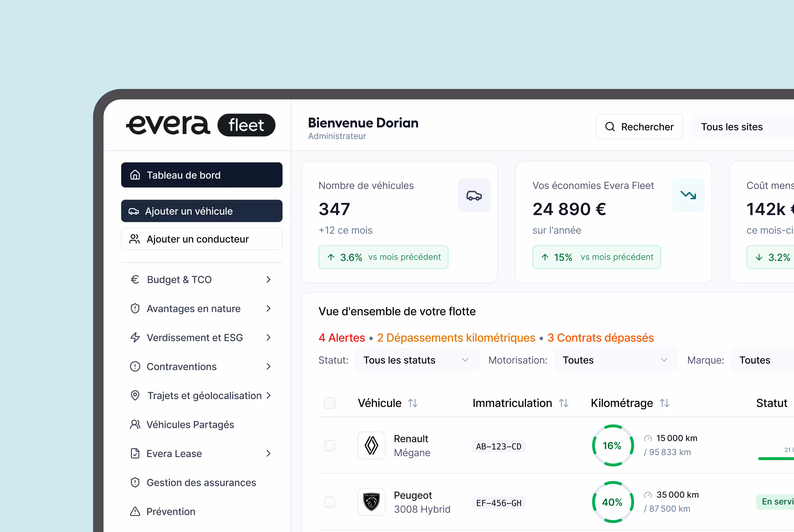Open the Motorisation Toutes dropdown

tap(615, 360)
